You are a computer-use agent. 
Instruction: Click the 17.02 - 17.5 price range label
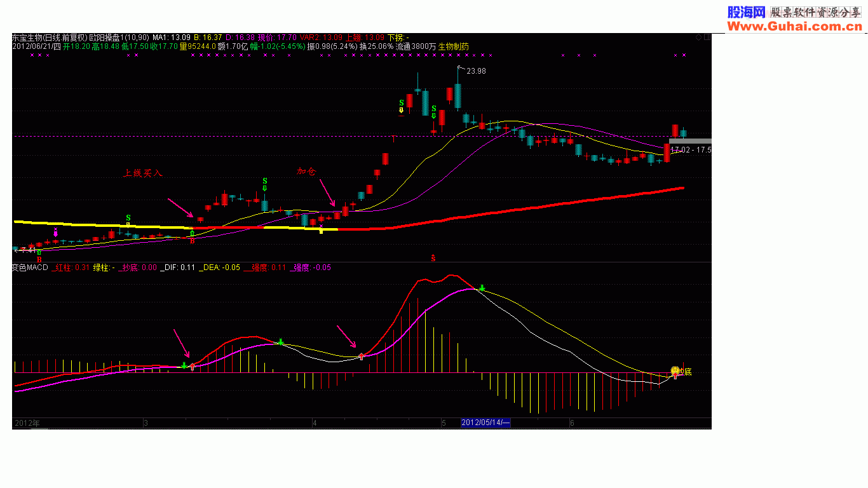691,150
